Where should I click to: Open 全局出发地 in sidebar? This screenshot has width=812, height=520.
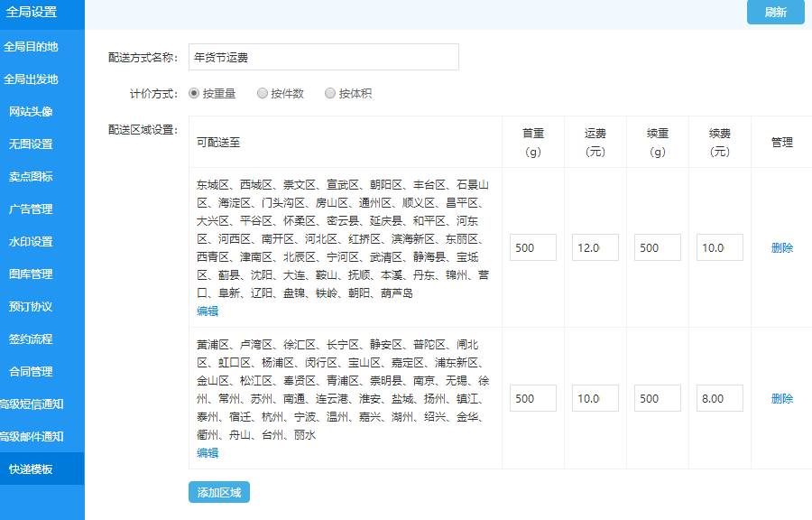coord(32,79)
